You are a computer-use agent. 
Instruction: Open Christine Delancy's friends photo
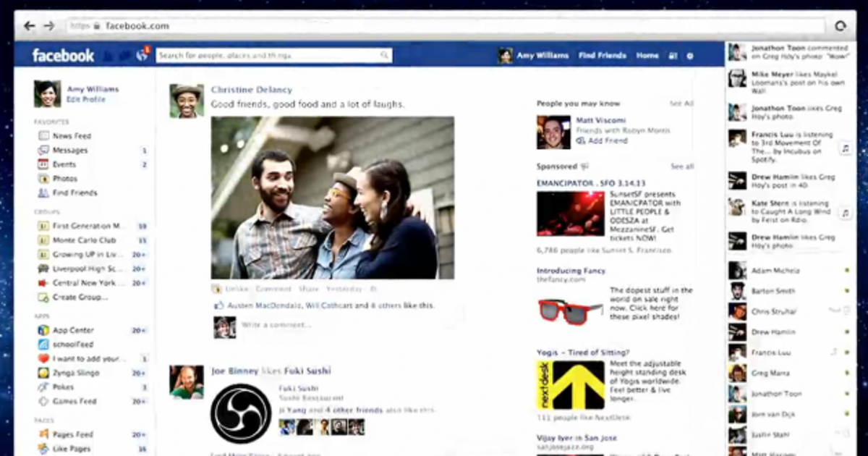tap(333, 198)
